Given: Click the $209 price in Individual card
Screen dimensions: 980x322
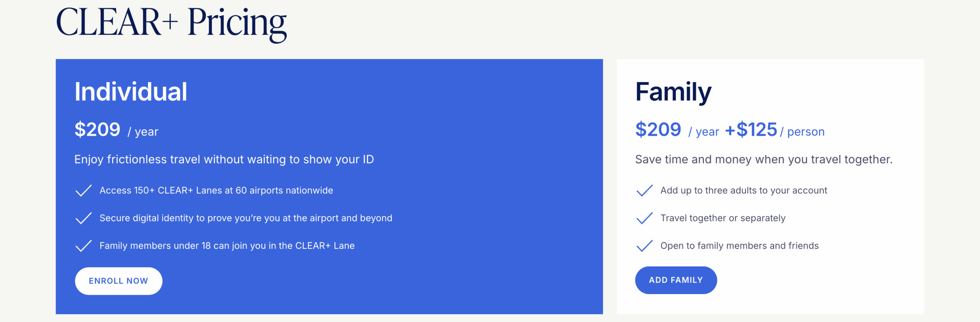Looking at the screenshot, I should pyautogui.click(x=98, y=130).
